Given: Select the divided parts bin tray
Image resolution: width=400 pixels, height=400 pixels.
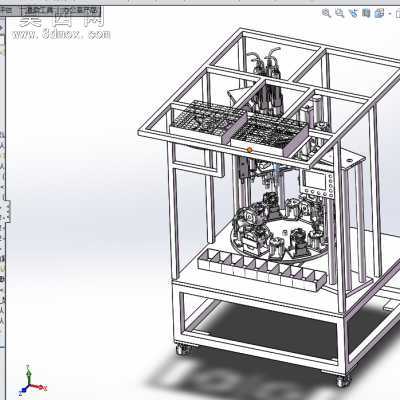Looking at the screenshot, I should point(262,269).
